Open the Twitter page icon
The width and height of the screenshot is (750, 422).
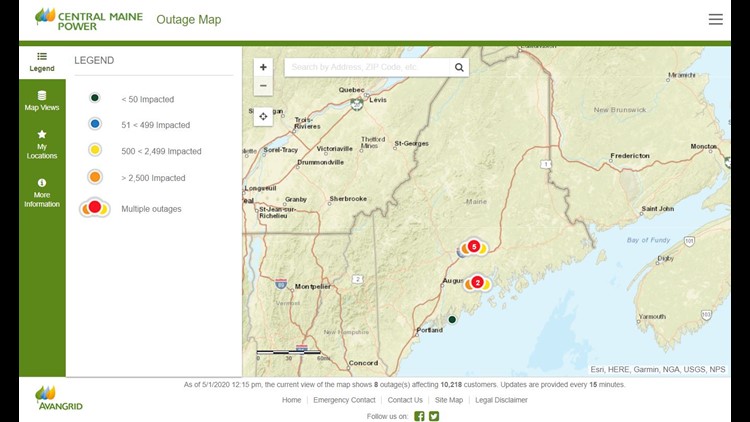[434, 416]
